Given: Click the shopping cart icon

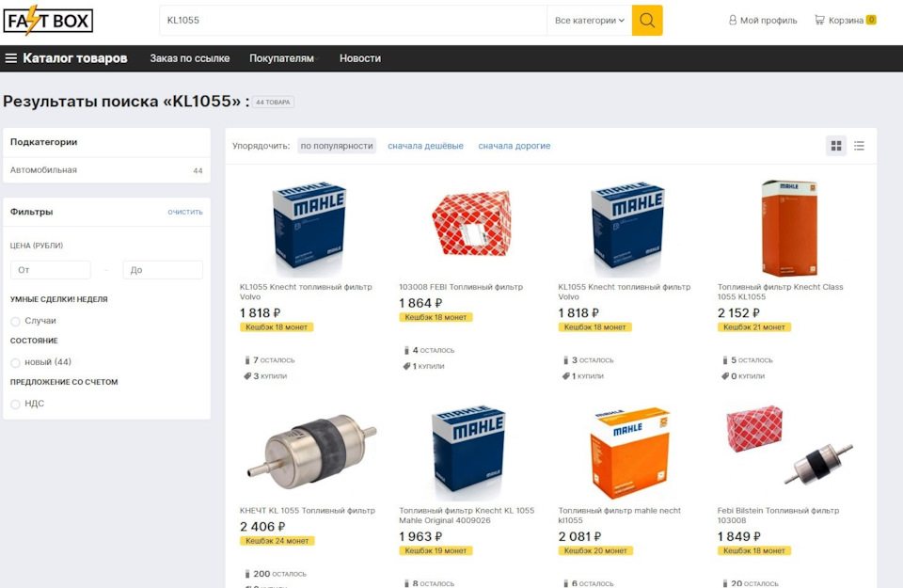Looking at the screenshot, I should point(819,20).
